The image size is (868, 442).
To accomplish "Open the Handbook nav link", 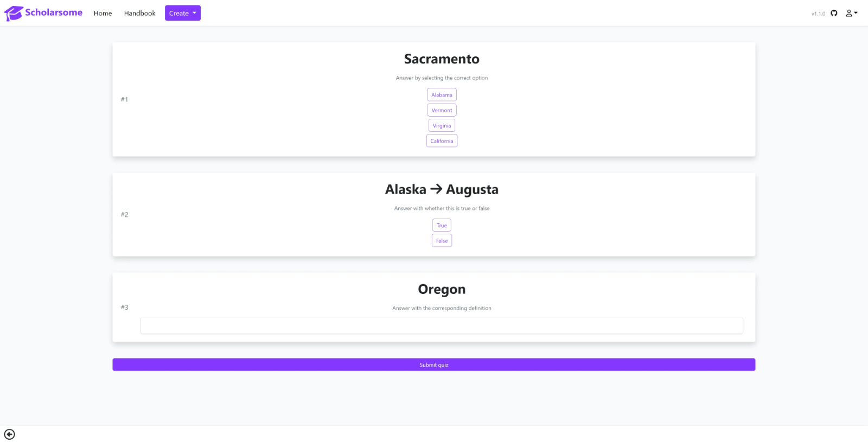I will click(x=139, y=13).
